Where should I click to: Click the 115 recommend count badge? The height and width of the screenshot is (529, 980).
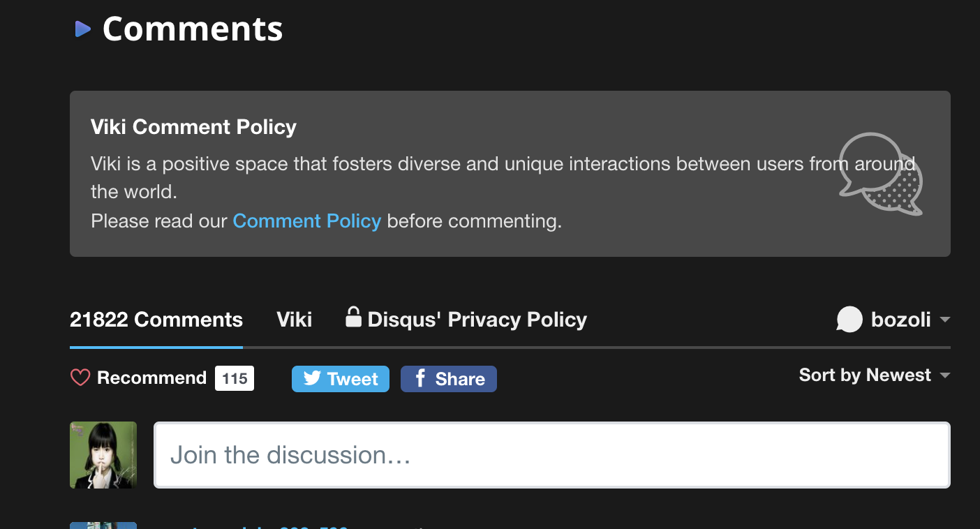click(235, 378)
